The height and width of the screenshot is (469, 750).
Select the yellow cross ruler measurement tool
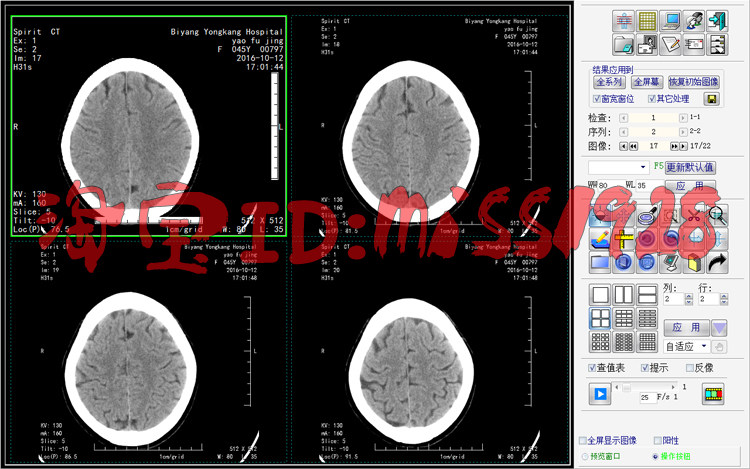pyautogui.click(x=624, y=239)
